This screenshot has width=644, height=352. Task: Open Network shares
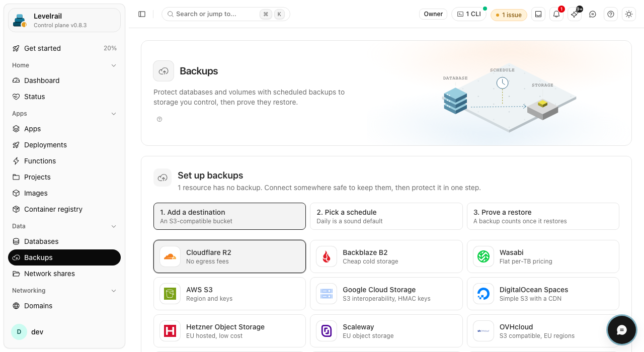pyautogui.click(x=64, y=274)
